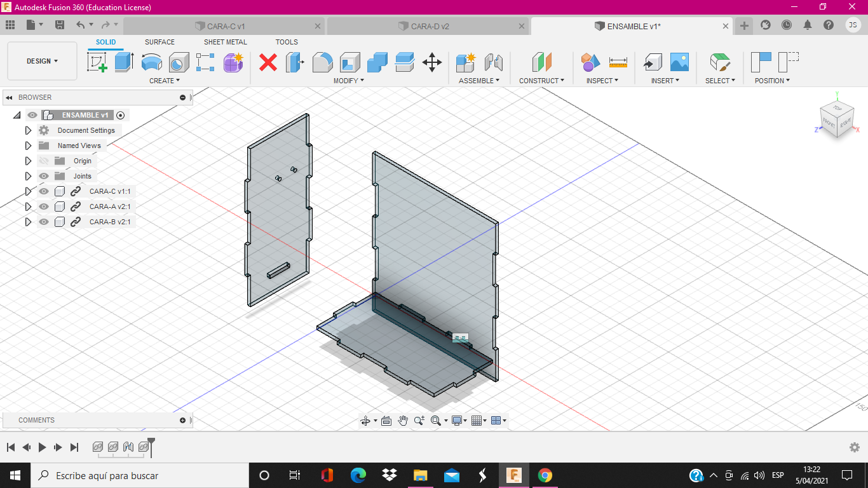Viewport: 868px width, 488px height.
Task: Open Chrome from the Windows taskbar
Action: pos(545,475)
